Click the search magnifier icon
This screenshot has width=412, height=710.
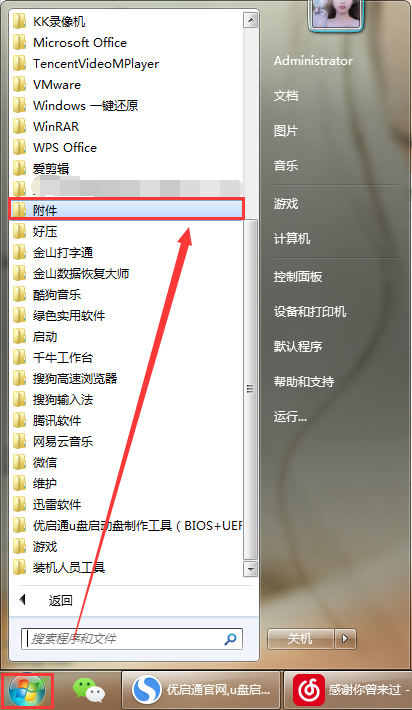coord(230,639)
